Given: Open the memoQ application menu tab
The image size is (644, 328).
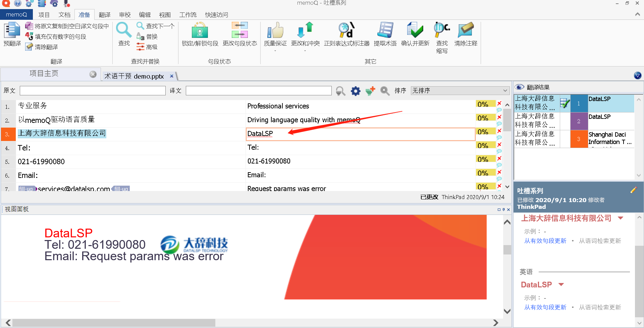Looking at the screenshot, I should (16, 14).
